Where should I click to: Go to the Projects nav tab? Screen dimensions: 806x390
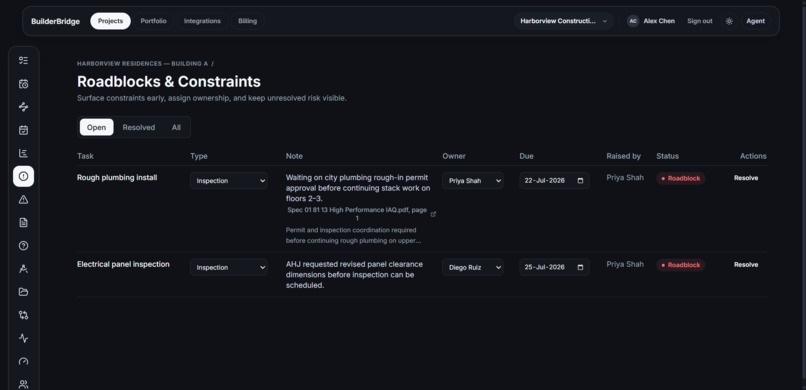point(111,21)
